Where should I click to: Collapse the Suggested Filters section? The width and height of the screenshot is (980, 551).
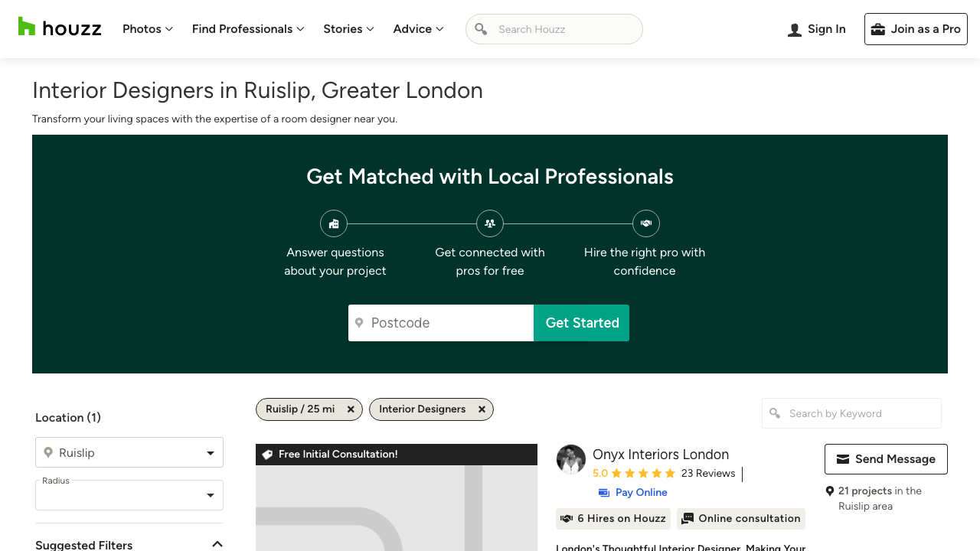click(x=217, y=544)
